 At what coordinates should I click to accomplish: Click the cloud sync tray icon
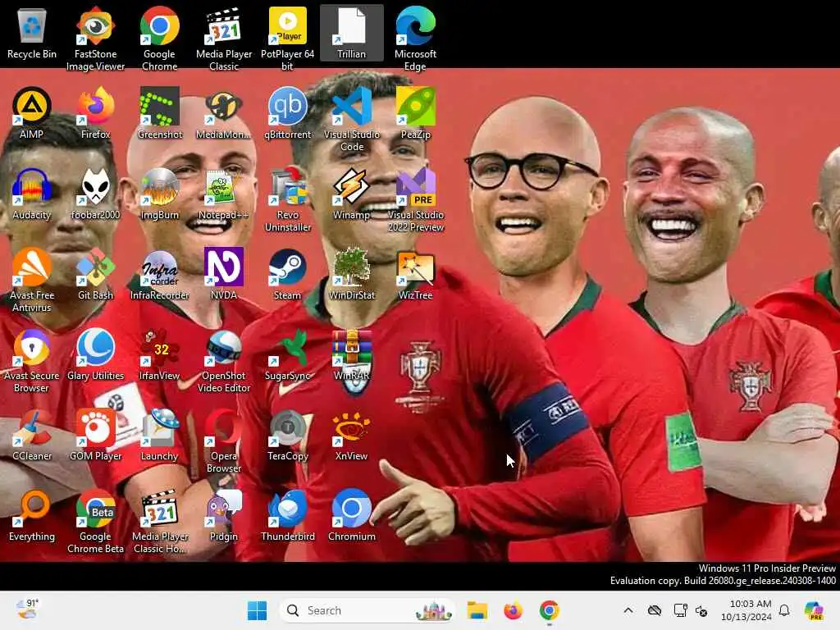(x=655, y=610)
